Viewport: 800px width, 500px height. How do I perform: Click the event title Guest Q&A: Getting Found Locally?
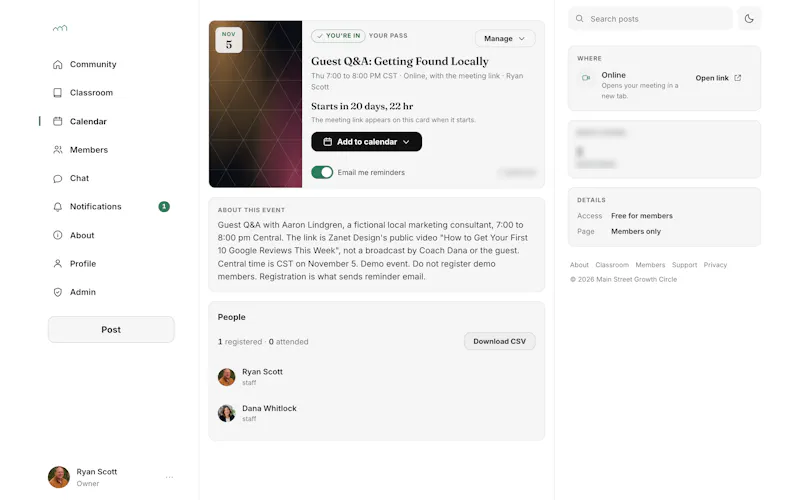click(399, 61)
